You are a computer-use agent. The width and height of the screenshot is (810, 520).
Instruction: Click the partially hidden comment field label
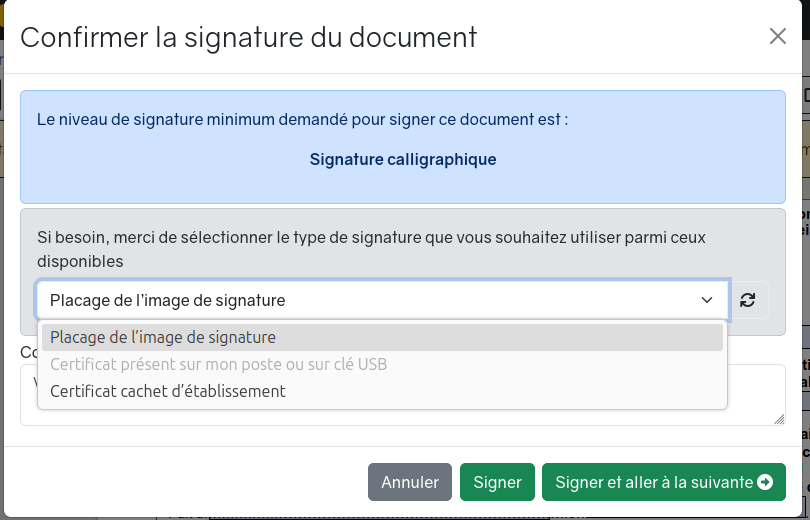[x=28, y=352]
